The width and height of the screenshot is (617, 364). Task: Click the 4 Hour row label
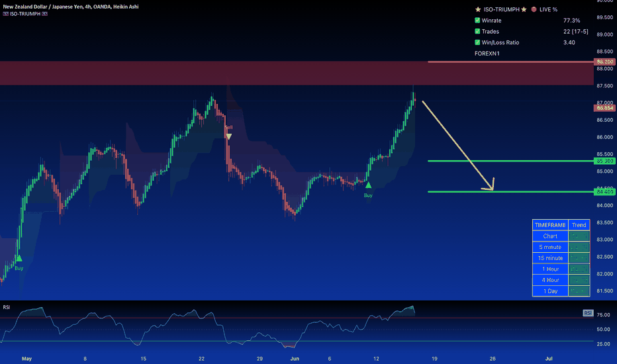550,280
